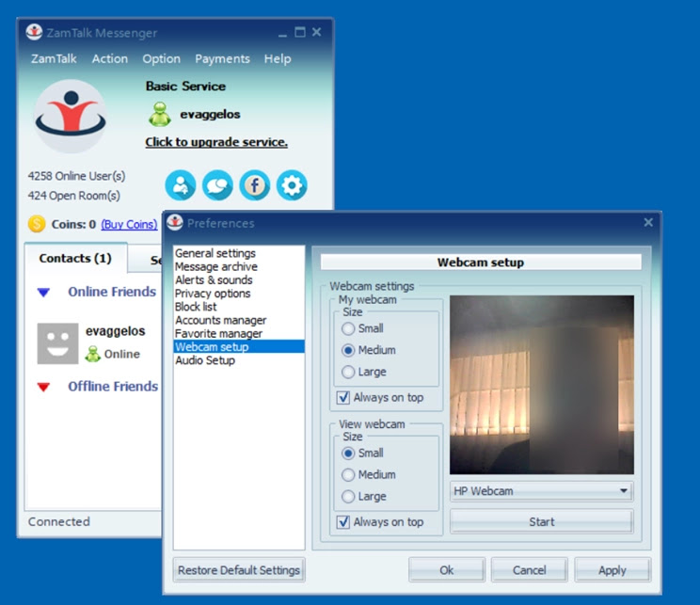Click the Cancel button in Preferences
The image size is (700, 605).
point(529,570)
